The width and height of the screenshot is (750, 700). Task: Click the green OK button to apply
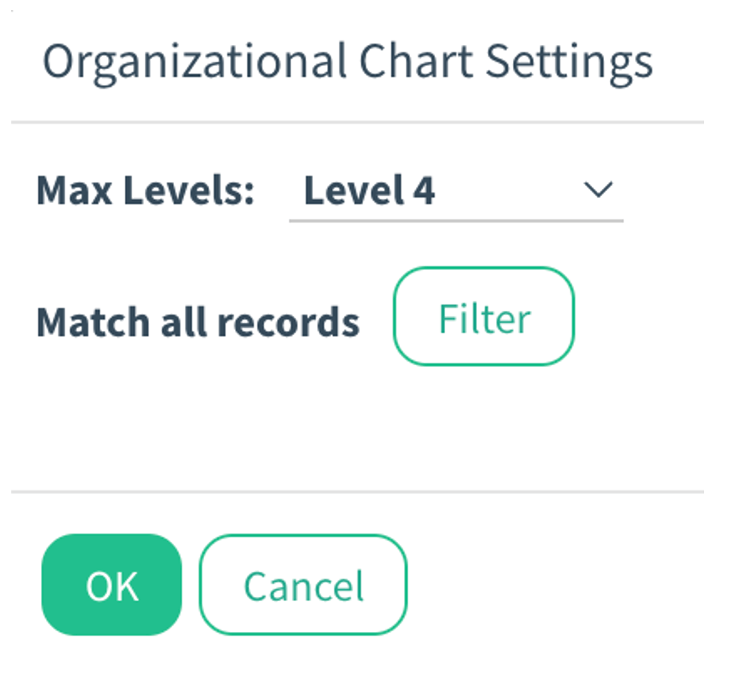click(x=112, y=585)
